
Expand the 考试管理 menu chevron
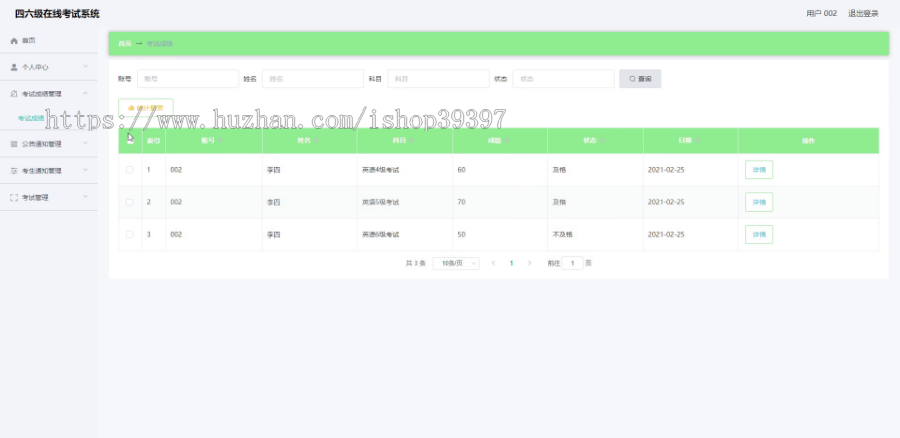pos(86,197)
